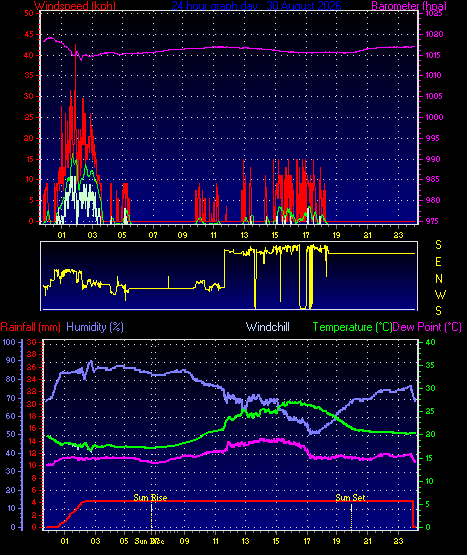Click the 100 humidity scale value
Image resolution: width=467 pixels, height=555 pixels.
click(9, 342)
